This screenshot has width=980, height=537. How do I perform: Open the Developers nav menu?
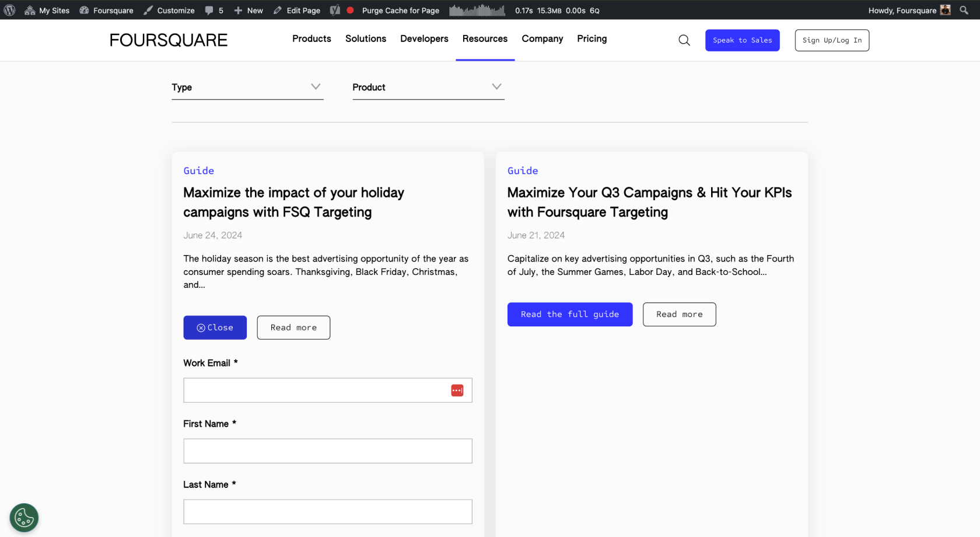424,39
